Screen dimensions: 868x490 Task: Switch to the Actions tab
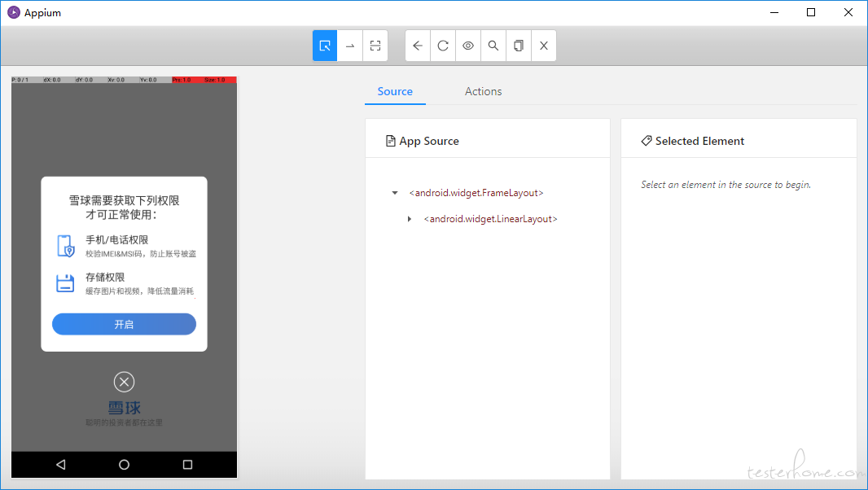483,92
